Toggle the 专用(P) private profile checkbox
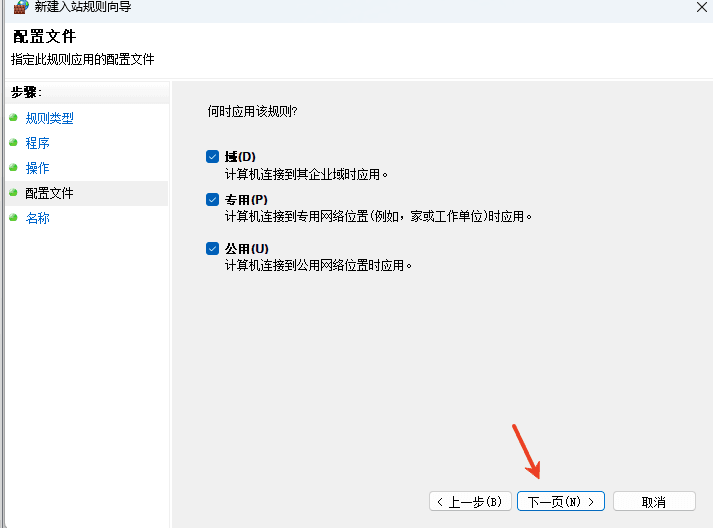 pyautogui.click(x=212, y=200)
